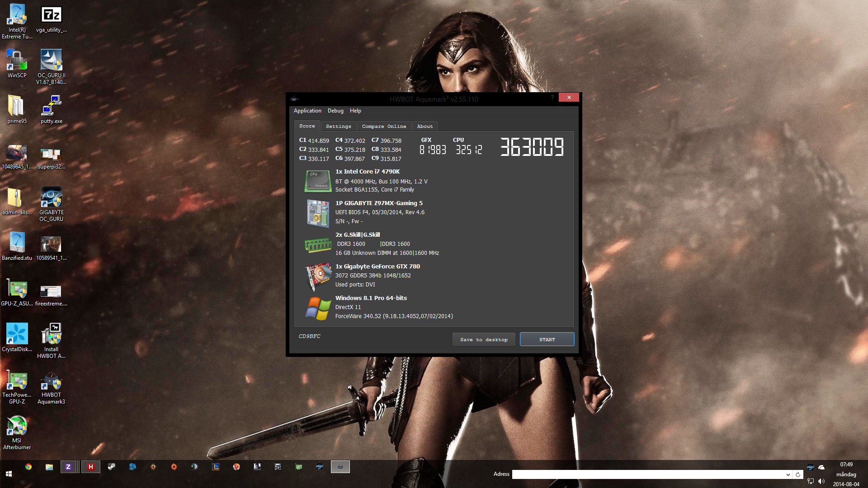Click the Windows logo icon in system info
Screen dimensions: 868x488
click(x=318, y=308)
